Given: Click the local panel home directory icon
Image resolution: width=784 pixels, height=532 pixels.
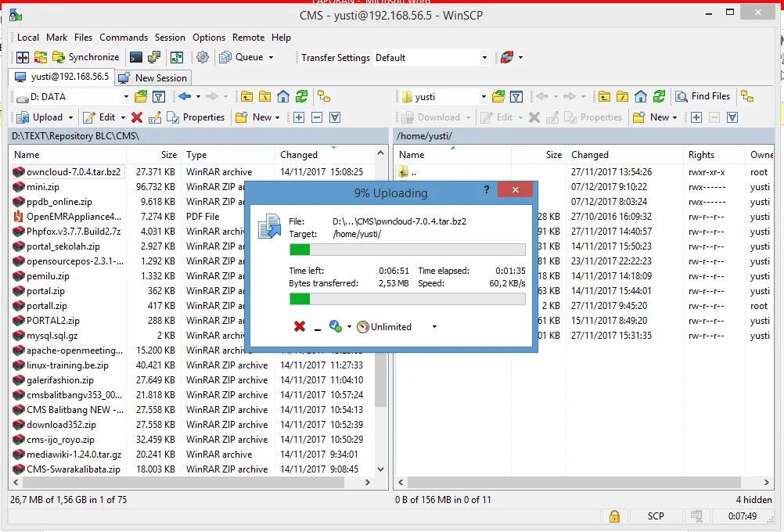Looking at the screenshot, I should click(283, 96).
